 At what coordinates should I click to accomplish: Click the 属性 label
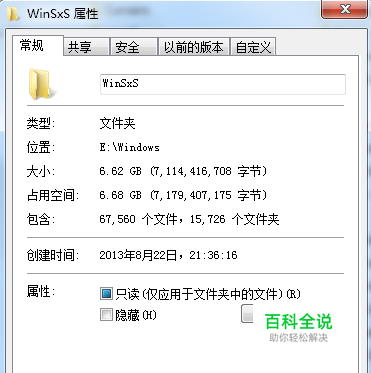[x=41, y=292]
